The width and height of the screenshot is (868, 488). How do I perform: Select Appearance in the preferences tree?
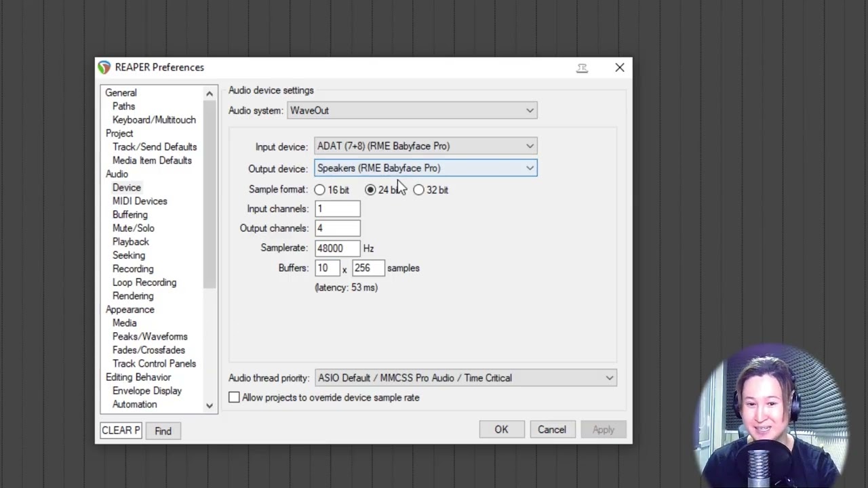(130, 310)
